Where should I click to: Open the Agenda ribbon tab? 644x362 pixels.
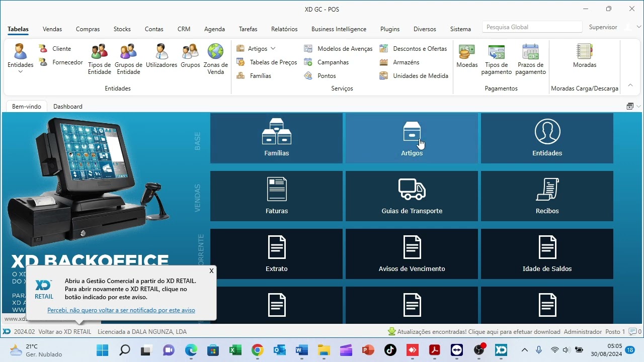214,29
